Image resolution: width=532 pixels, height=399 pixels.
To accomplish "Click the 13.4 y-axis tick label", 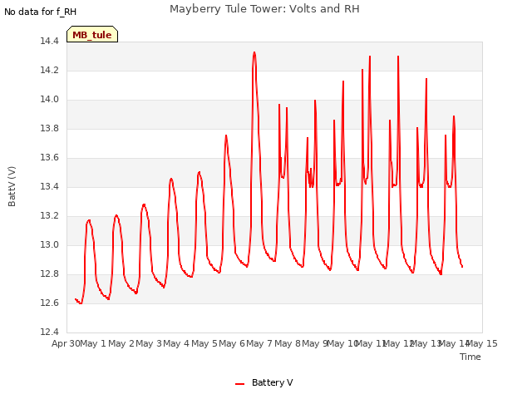I will coord(50,186).
